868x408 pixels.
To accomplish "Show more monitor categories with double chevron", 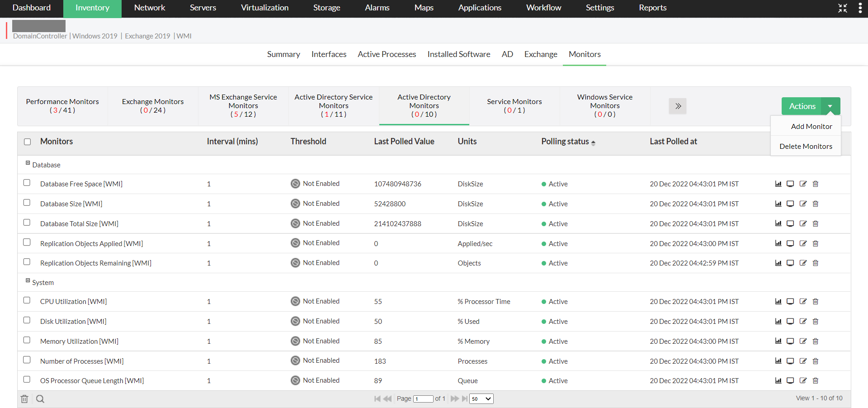I will (x=678, y=106).
